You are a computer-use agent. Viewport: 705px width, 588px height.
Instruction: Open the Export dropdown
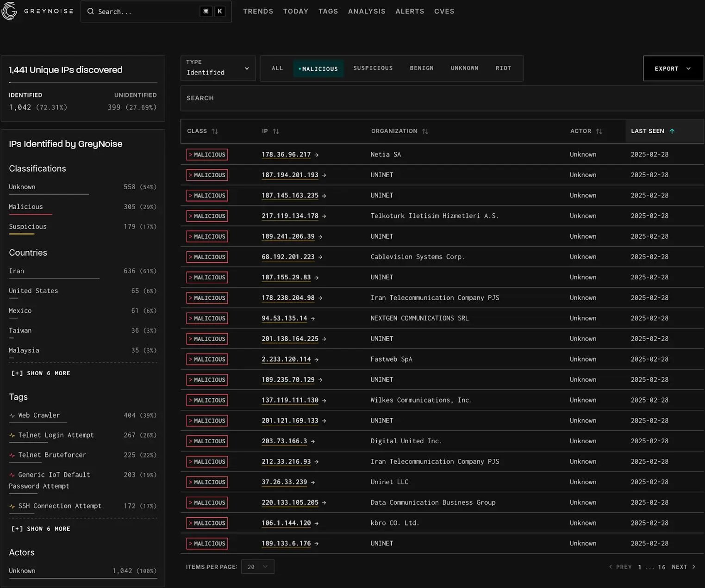click(673, 68)
